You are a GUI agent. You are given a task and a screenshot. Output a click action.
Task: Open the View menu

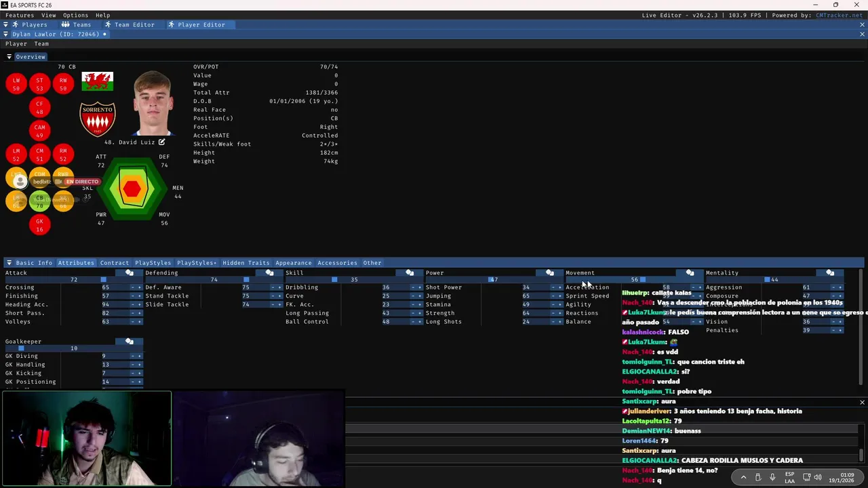click(49, 15)
